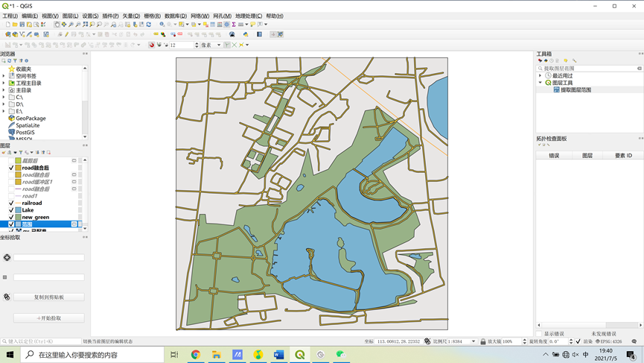Open the Identify Features tool
644x363 pixels.
[162, 25]
